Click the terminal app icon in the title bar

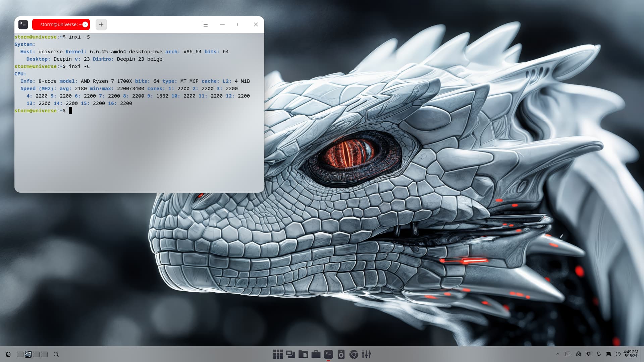pos(23,24)
